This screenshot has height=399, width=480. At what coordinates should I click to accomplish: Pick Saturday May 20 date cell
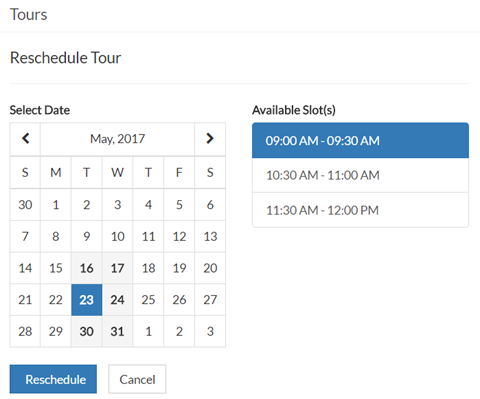210,268
